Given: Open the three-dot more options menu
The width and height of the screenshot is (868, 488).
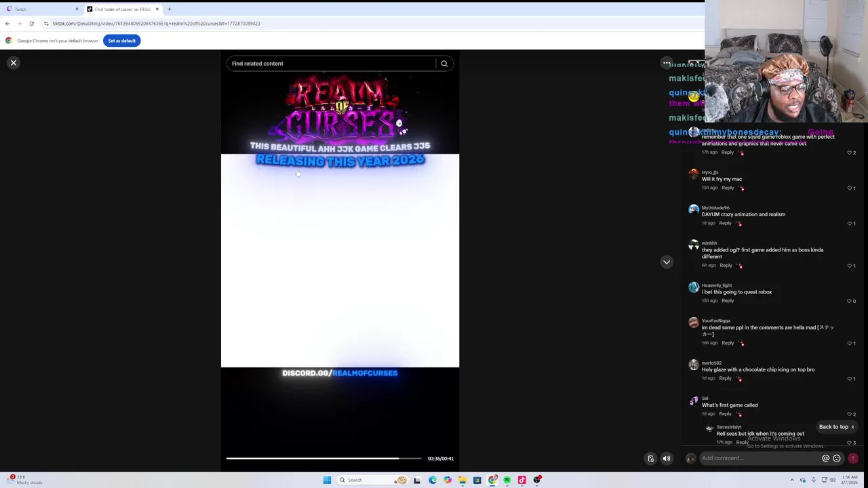Looking at the screenshot, I should pyautogui.click(x=667, y=63).
